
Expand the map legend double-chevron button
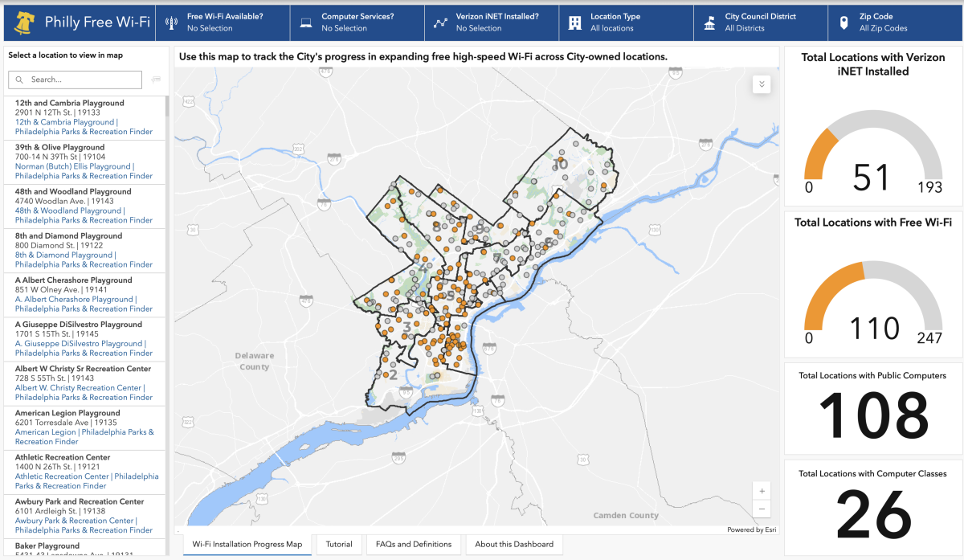762,84
